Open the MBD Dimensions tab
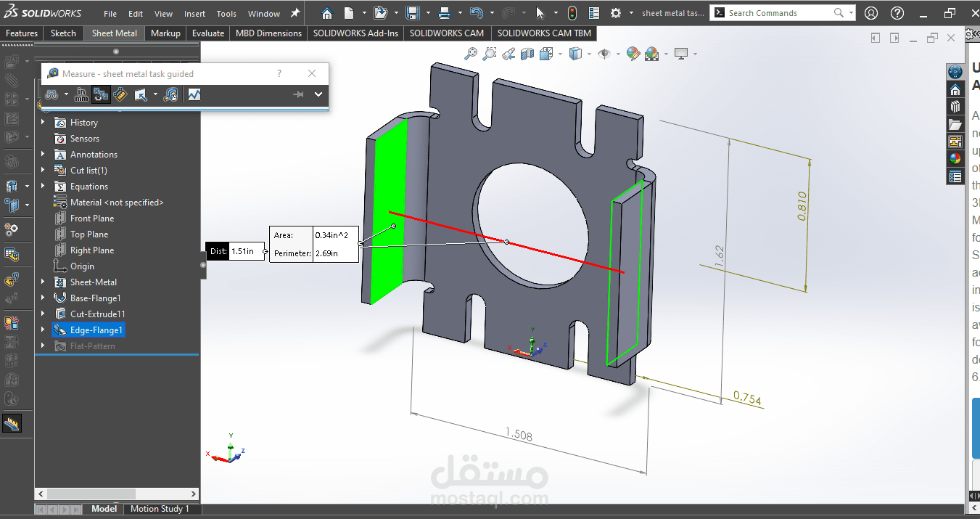Viewport: 980px width, 519px height. [268, 33]
